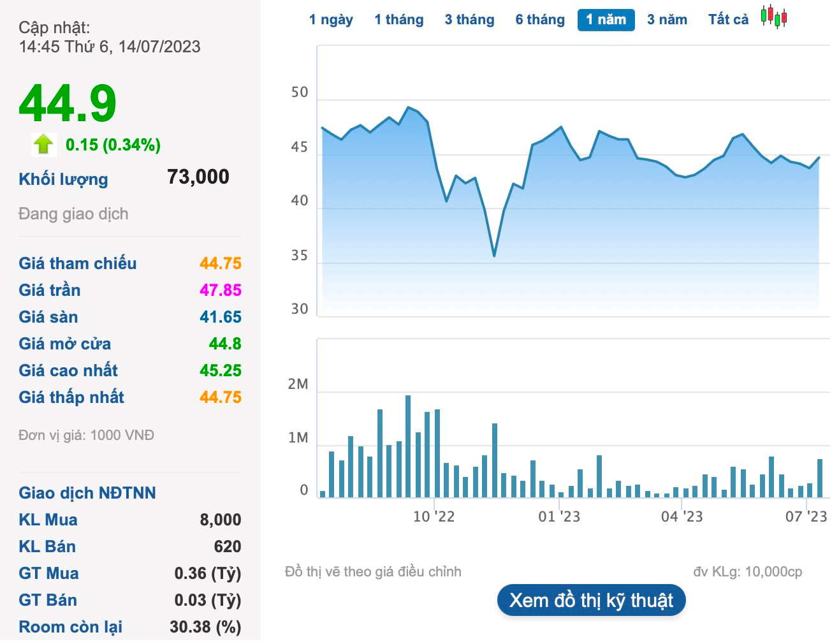Click the 'Giá cao nhất' label
Viewport: 839px width, 644px height.
pyautogui.click(x=68, y=370)
